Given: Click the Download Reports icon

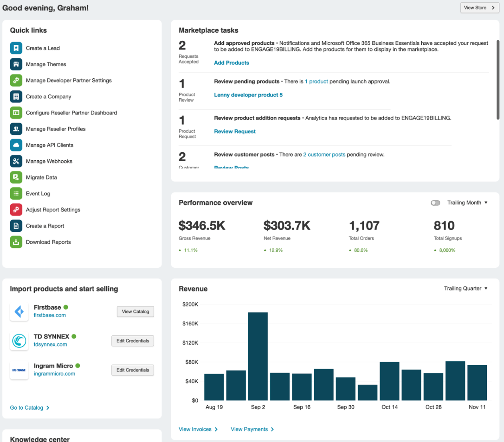Looking at the screenshot, I should click(16, 242).
